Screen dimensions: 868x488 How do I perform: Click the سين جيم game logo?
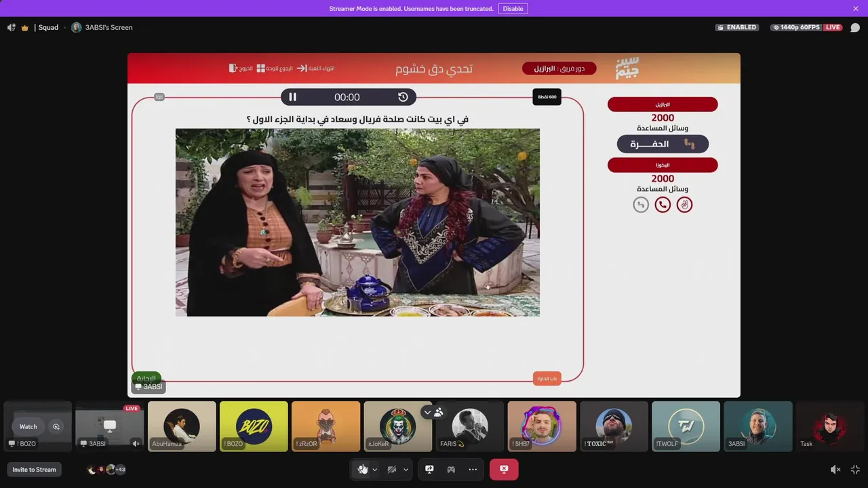(627, 68)
